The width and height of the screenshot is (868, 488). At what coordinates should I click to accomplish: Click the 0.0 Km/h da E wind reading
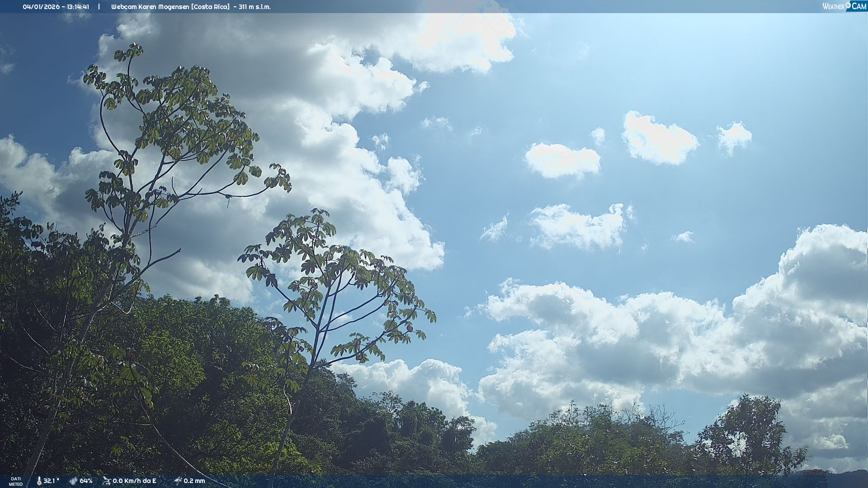pos(134,481)
